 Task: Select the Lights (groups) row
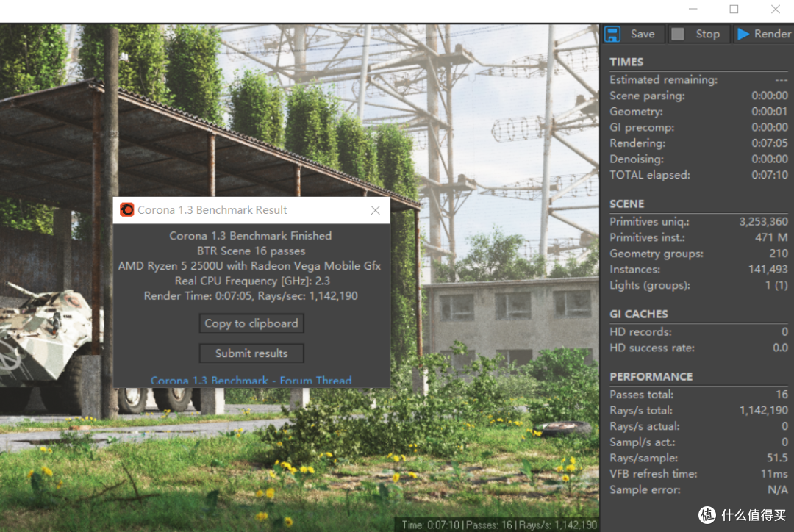pyautogui.click(x=699, y=286)
